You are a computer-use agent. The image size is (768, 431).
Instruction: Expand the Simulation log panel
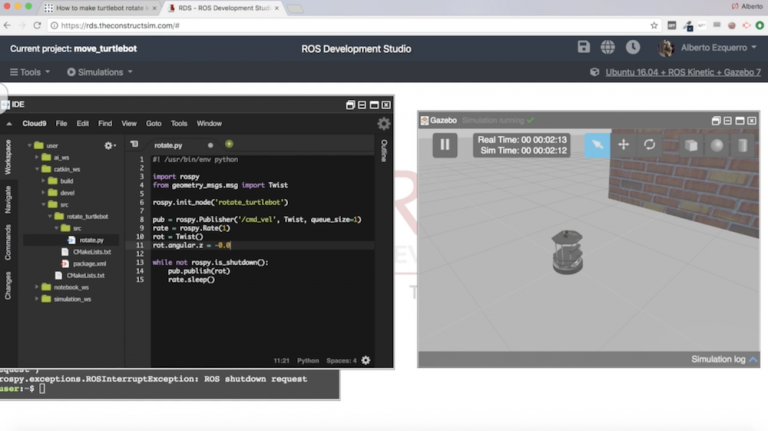coord(724,359)
